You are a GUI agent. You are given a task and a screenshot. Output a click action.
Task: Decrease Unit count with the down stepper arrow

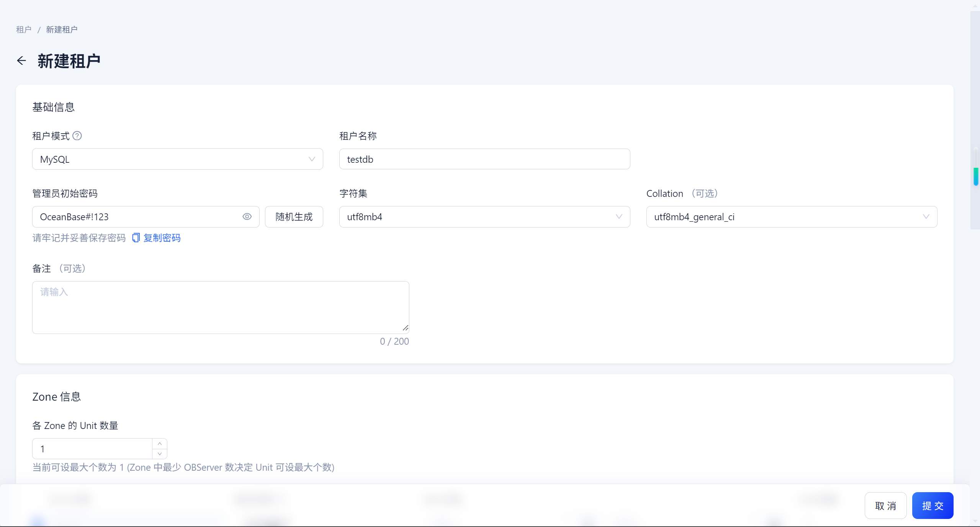click(x=160, y=454)
